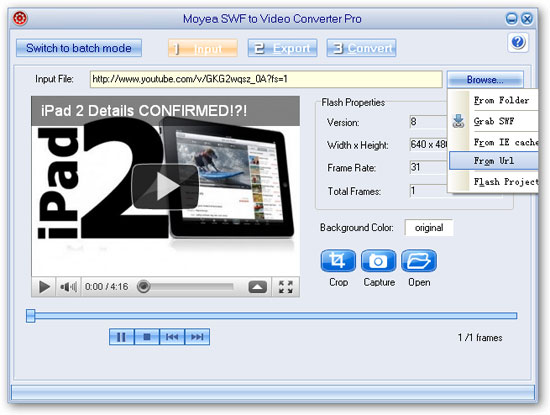The image size is (550, 415).
Task: Click the Crop tool icon
Action: [x=338, y=261]
